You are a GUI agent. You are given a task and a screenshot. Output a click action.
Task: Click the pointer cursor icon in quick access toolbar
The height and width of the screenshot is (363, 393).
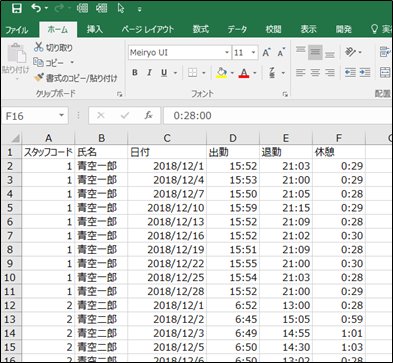(x=121, y=8)
